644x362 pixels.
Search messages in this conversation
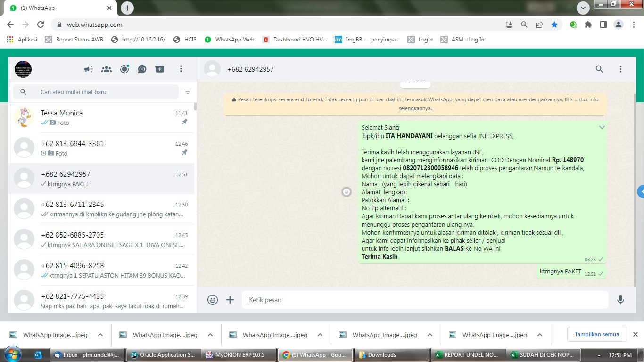click(x=599, y=69)
